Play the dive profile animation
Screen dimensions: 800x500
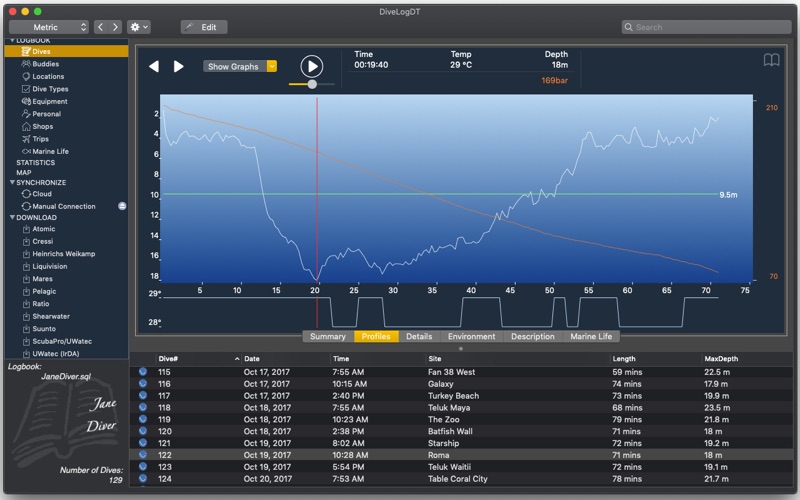311,66
